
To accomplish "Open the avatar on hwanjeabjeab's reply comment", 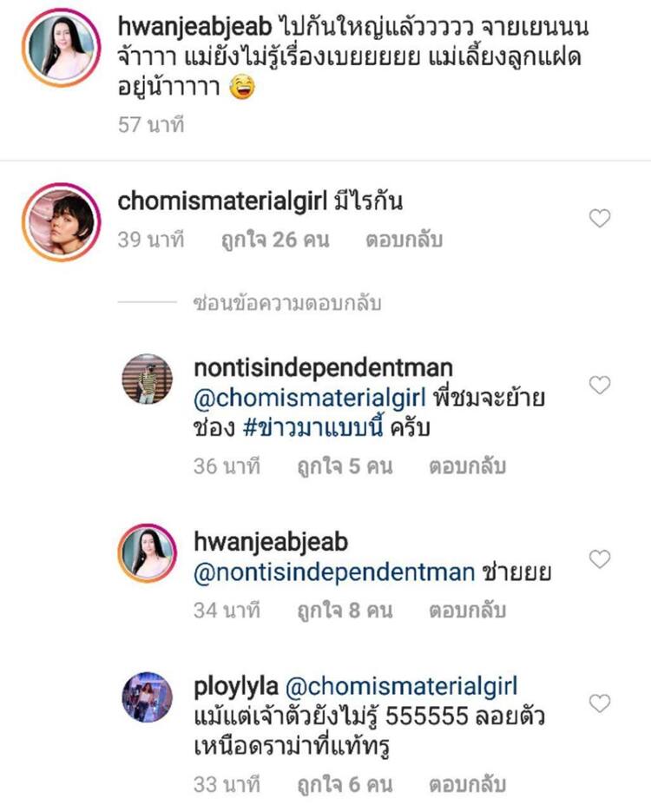I will 146,553.
